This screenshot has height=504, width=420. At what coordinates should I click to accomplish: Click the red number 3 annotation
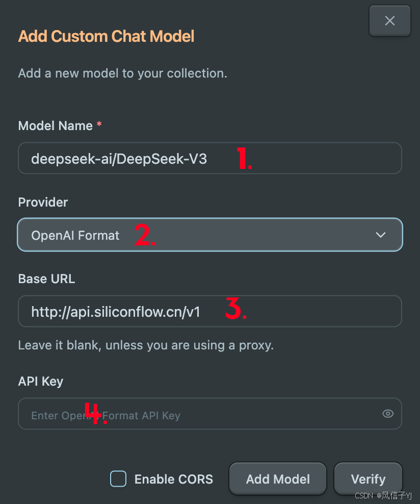click(236, 308)
